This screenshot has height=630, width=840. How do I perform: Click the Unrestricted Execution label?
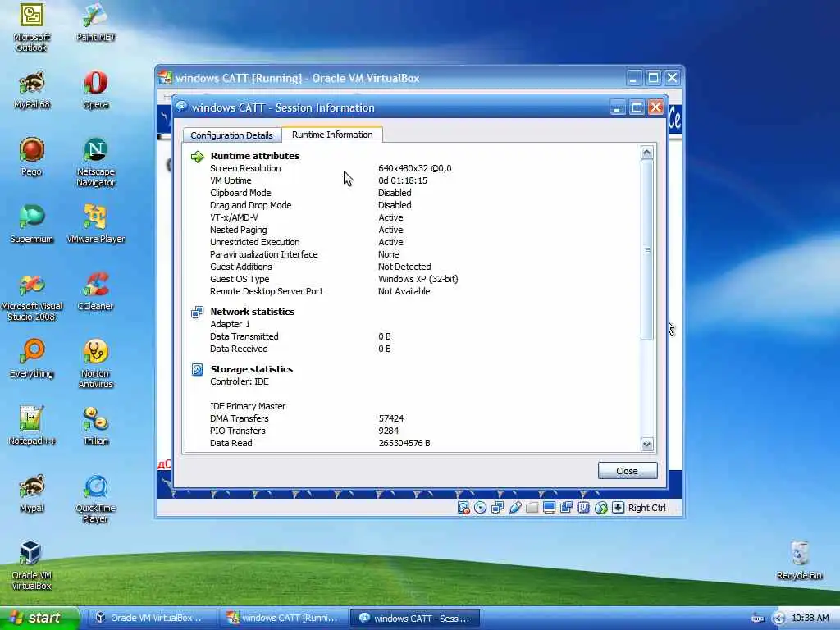point(255,242)
